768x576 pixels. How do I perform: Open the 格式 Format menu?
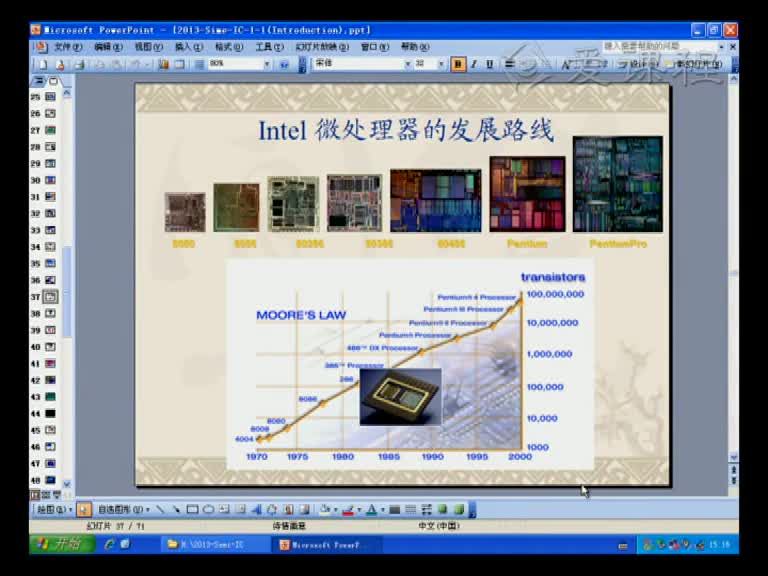click(x=229, y=47)
